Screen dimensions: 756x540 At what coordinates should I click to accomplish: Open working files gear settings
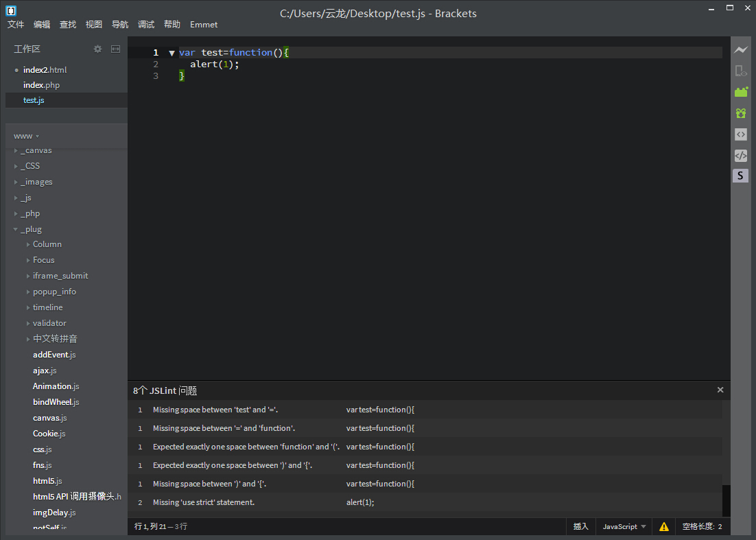tap(97, 49)
